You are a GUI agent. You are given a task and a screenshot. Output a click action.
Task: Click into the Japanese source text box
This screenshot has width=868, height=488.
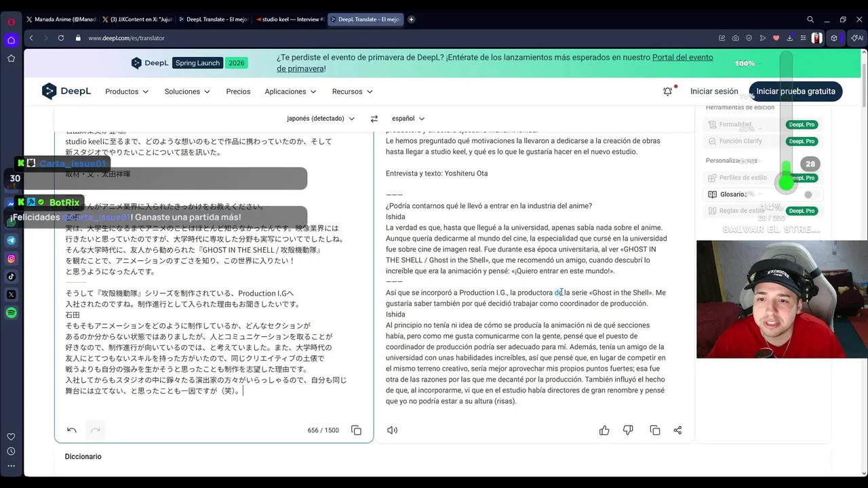click(214, 271)
